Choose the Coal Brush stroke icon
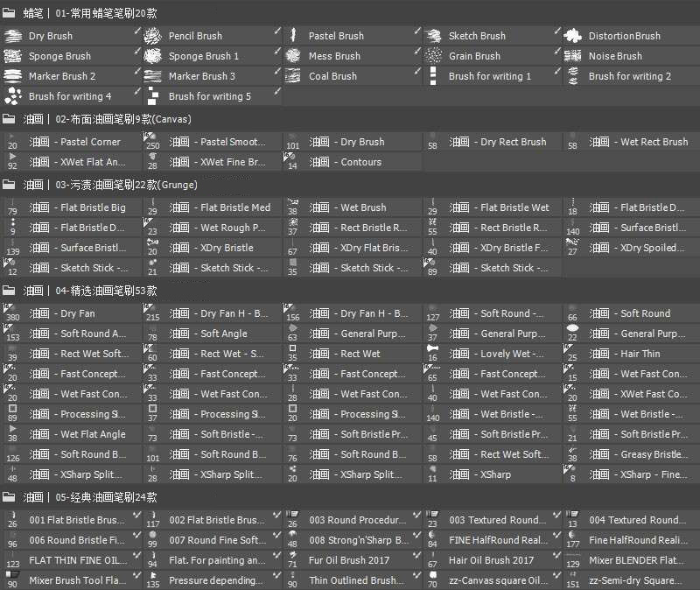700x590 pixels. click(x=292, y=76)
